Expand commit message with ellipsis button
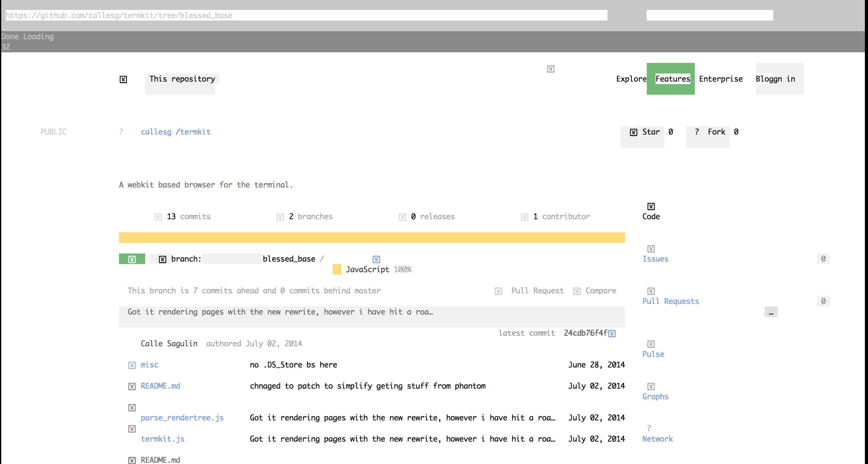 pyautogui.click(x=771, y=312)
